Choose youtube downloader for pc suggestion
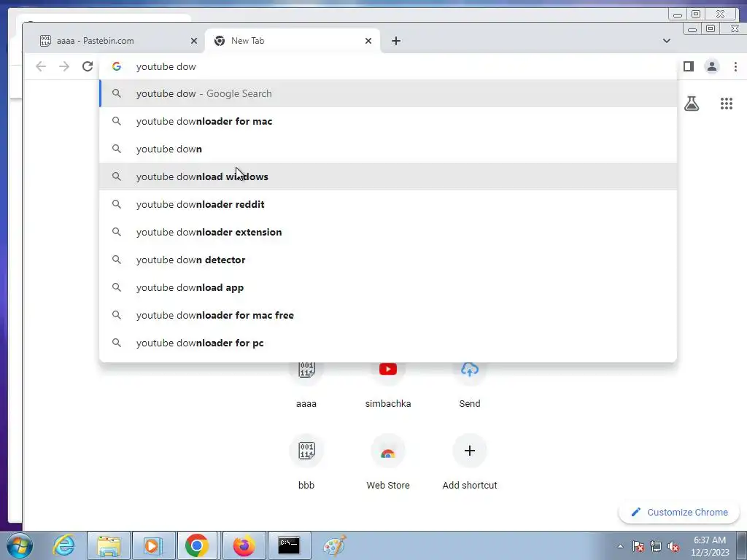The width and height of the screenshot is (747, 560). click(x=388, y=343)
